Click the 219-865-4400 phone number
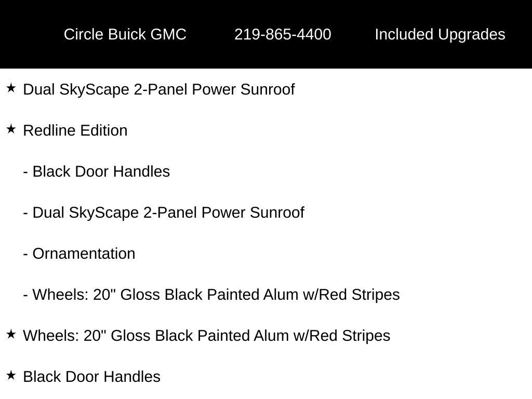The image size is (532, 399). (283, 34)
